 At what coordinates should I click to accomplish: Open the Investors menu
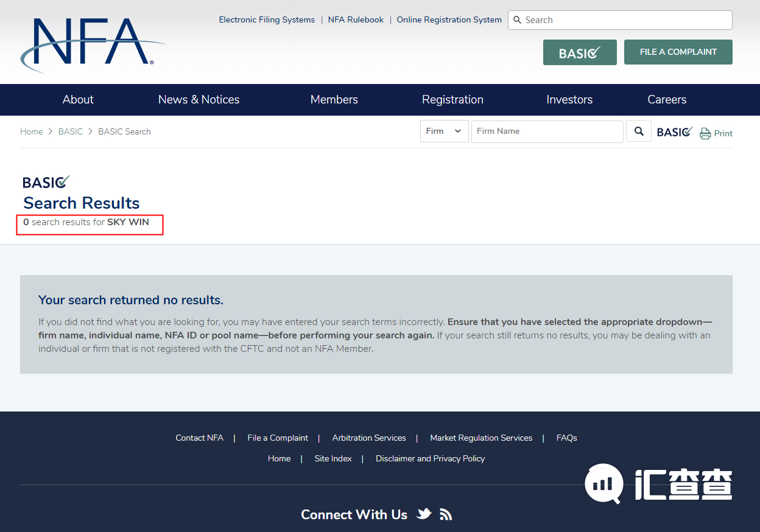point(569,99)
